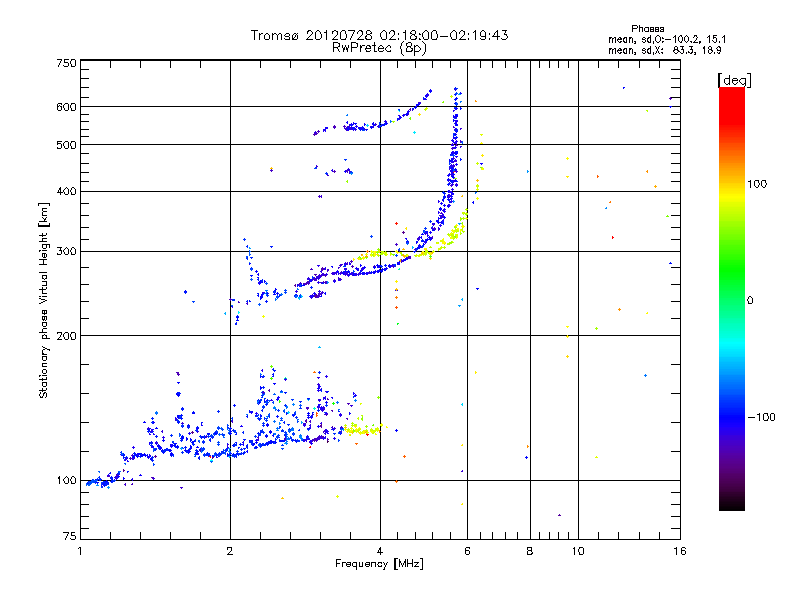Image resolution: width=800 pixels, height=600 pixels.
Task: Click the y-axis tick label '400'
Action: 66,192
